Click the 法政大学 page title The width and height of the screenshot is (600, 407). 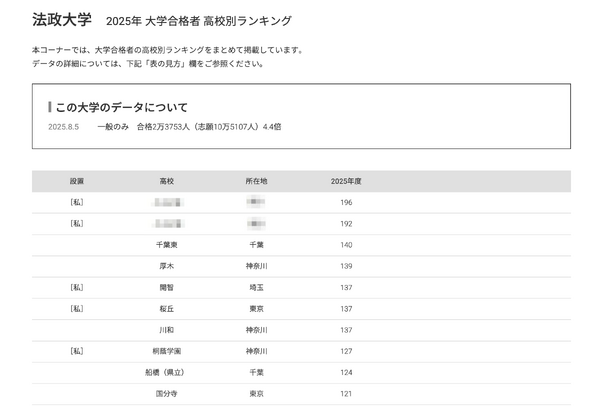click(61, 19)
